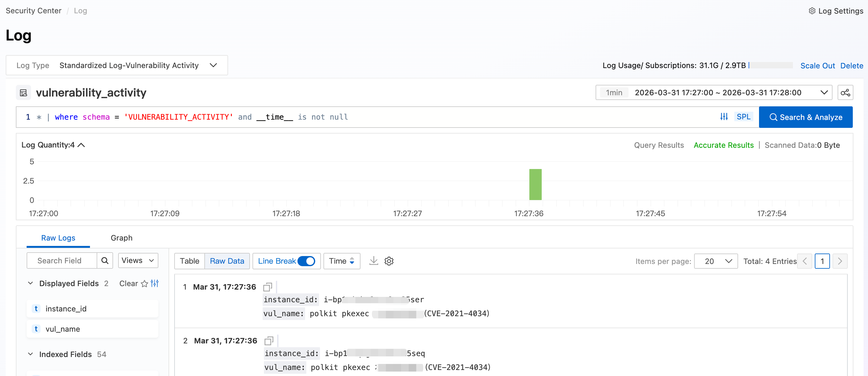Open query settings sliders icon beside SPL
This screenshot has height=376, width=868.
(724, 117)
